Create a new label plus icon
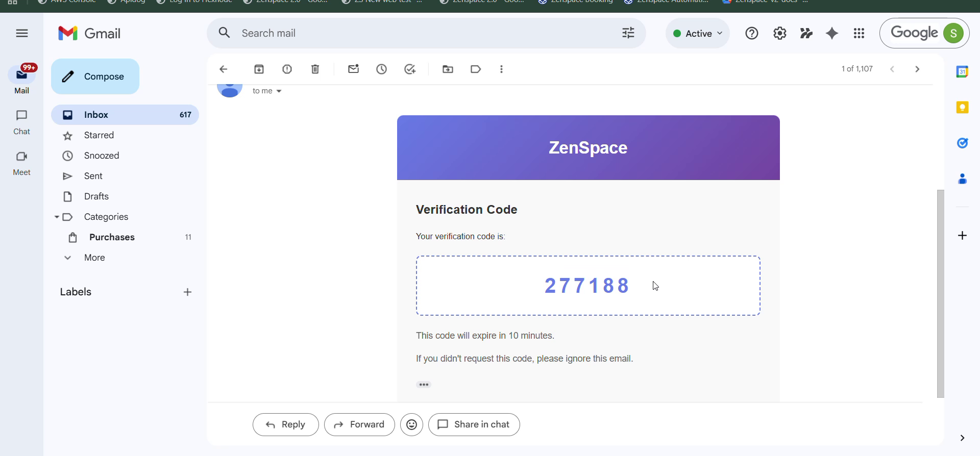 tap(187, 292)
